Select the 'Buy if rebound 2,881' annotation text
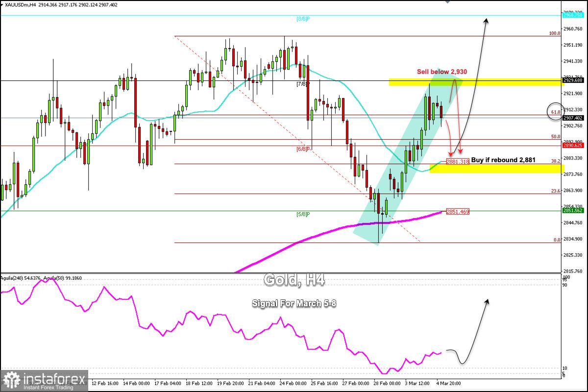 click(x=503, y=160)
